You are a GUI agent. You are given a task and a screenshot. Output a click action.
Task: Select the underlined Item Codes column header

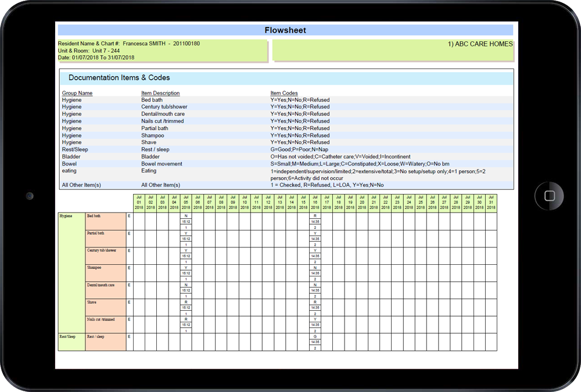point(282,93)
